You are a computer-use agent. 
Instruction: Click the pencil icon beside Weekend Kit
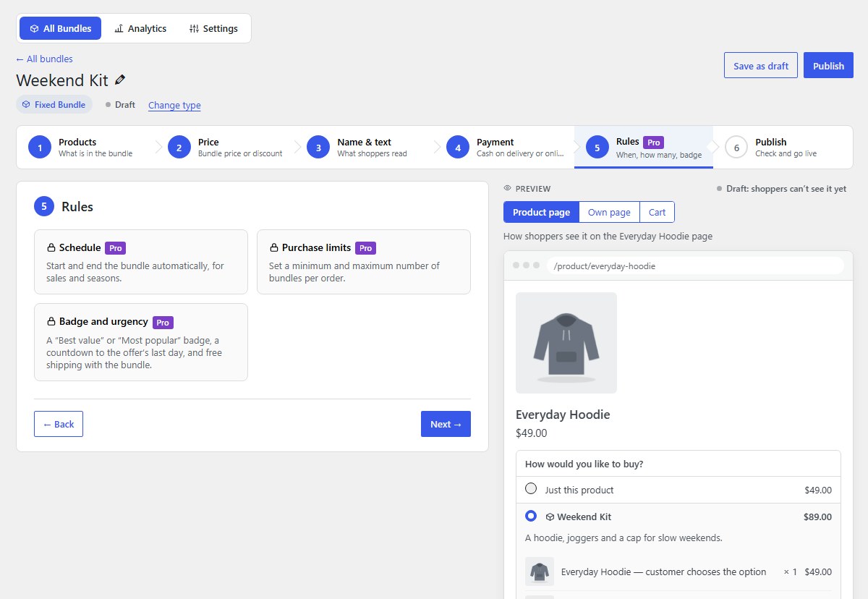pos(120,80)
